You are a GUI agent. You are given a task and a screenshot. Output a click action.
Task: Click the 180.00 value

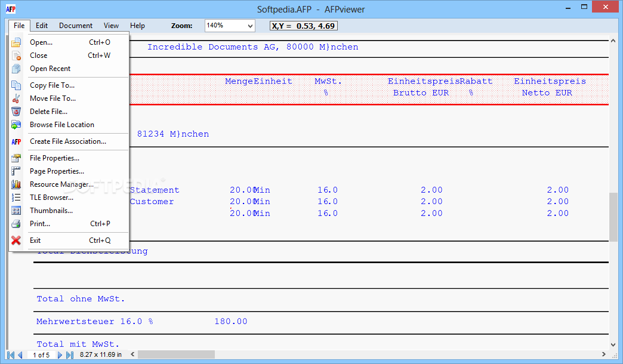231,322
